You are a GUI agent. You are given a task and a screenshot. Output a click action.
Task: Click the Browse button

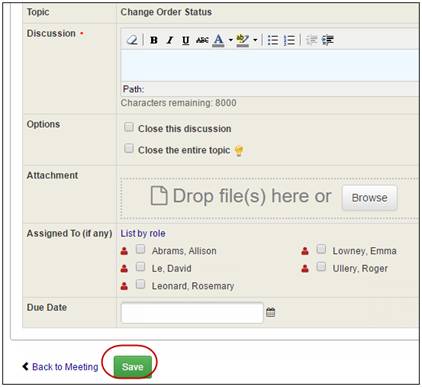(x=370, y=198)
